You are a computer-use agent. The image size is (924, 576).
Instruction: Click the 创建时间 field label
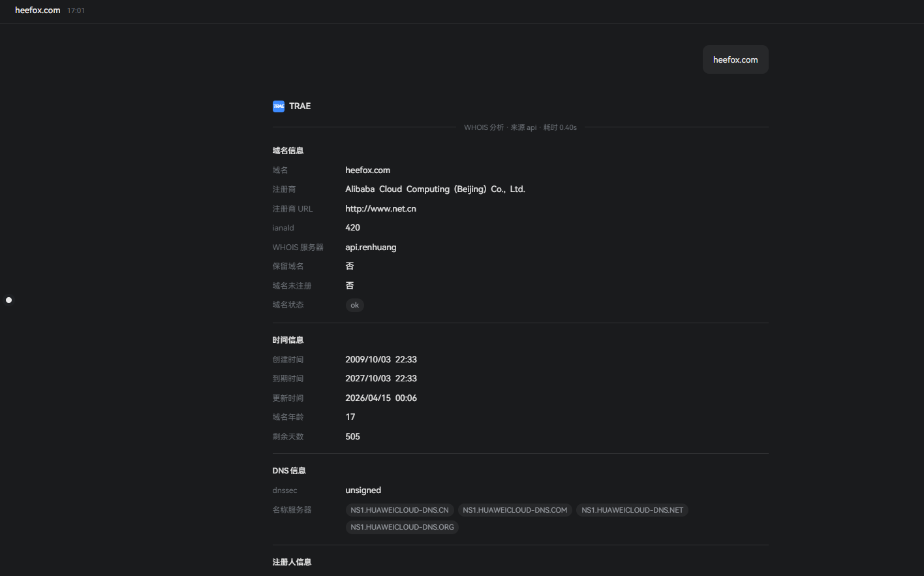coord(288,360)
